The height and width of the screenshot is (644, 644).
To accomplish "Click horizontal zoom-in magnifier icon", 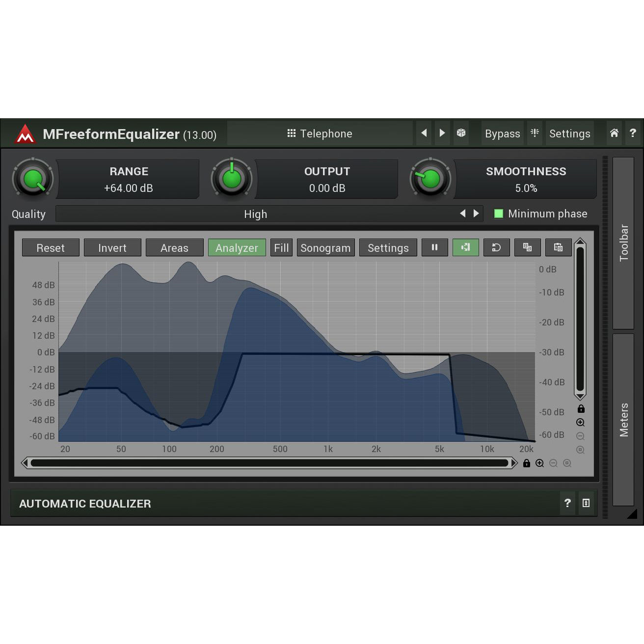I will pyautogui.click(x=539, y=463).
